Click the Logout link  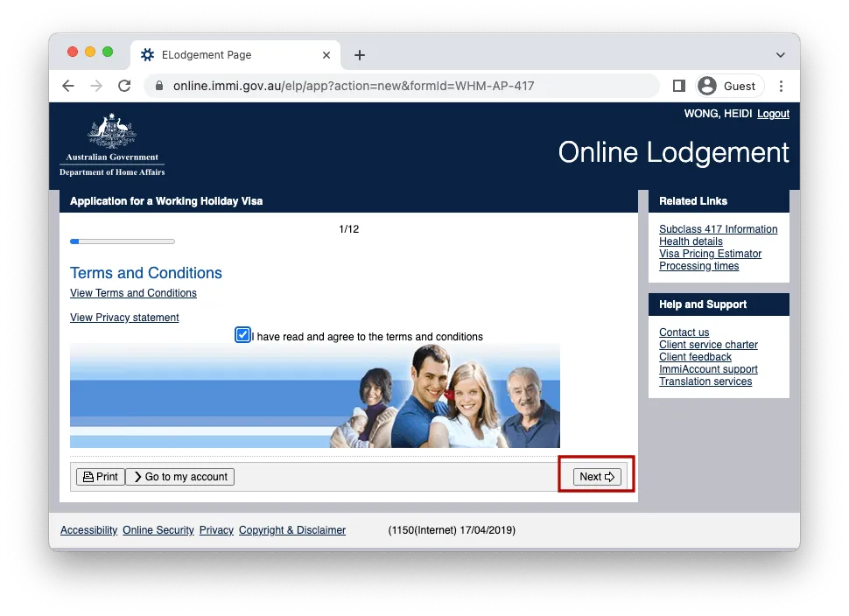pos(773,114)
